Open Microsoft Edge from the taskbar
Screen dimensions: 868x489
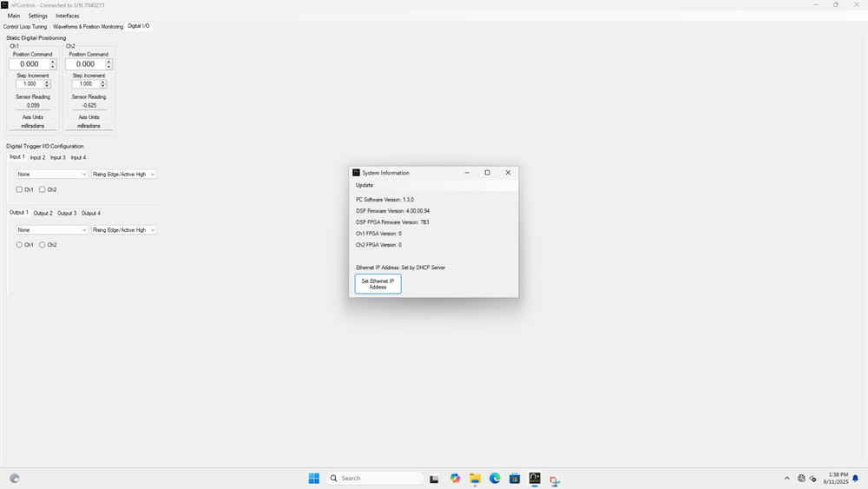pyautogui.click(x=495, y=479)
